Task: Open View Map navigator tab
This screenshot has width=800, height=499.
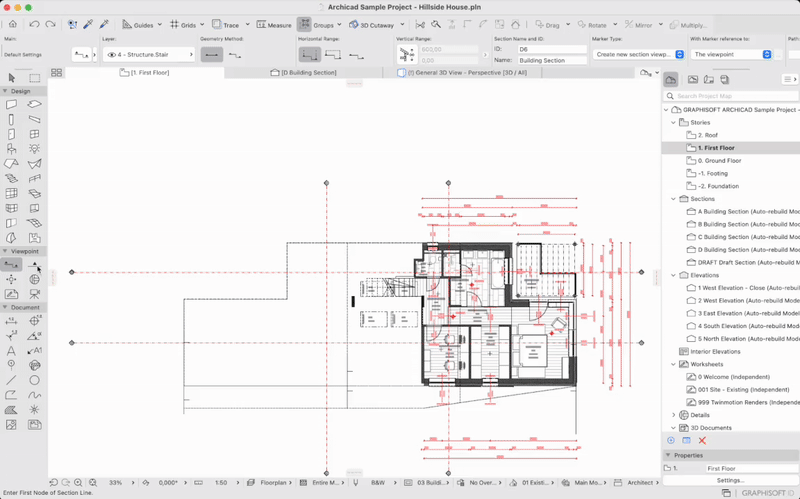Action: tap(693, 80)
